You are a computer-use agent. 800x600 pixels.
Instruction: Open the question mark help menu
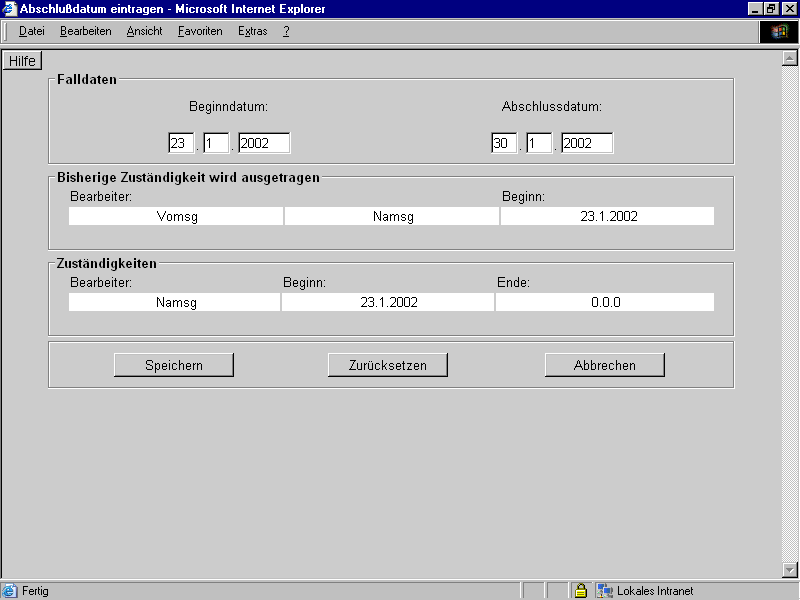(x=286, y=31)
